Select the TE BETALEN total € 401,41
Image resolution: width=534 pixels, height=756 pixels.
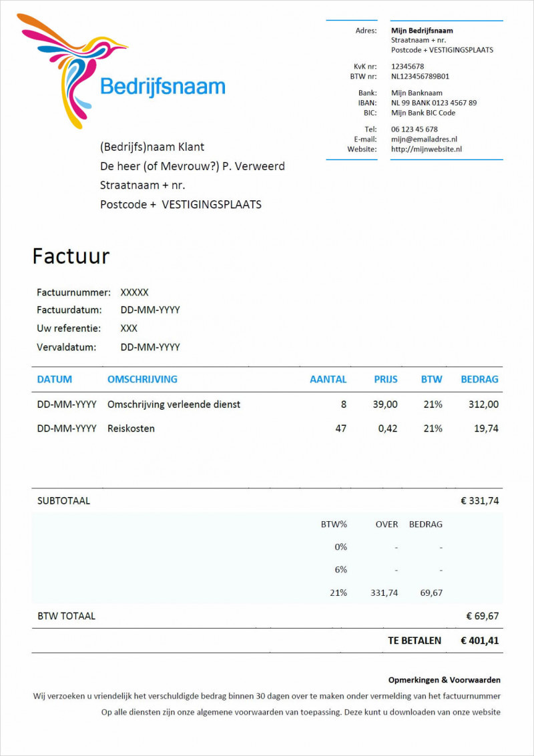click(479, 641)
